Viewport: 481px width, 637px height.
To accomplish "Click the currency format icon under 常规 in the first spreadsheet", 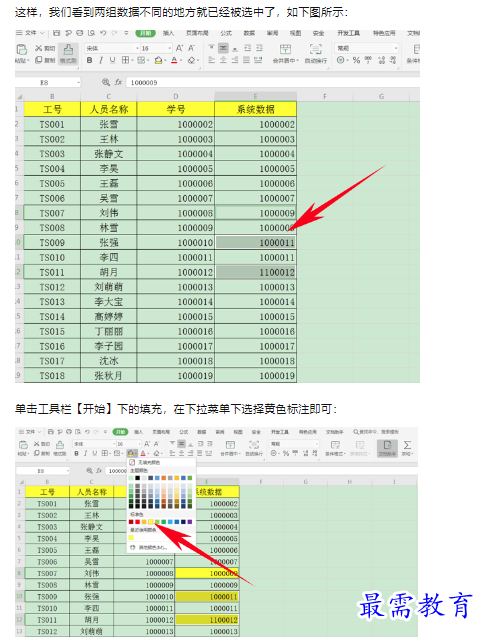I will pyautogui.click(x=340, y=60).
